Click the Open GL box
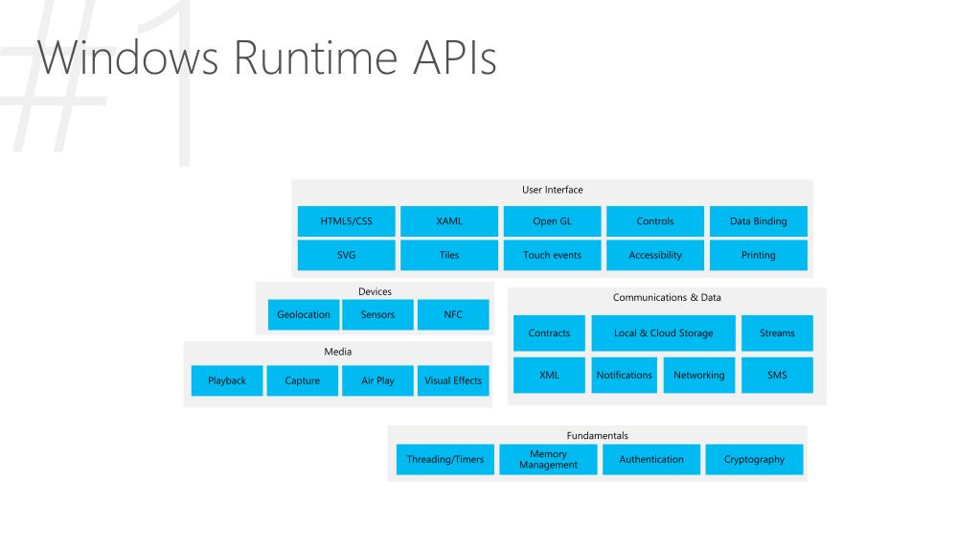Viewport: 980px width, 551px height. (553, 221)
